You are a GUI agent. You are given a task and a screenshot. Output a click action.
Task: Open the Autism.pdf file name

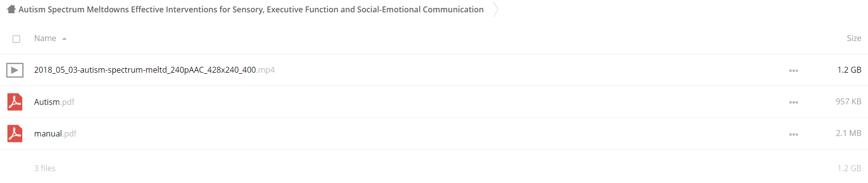click(x=54, y=102)
